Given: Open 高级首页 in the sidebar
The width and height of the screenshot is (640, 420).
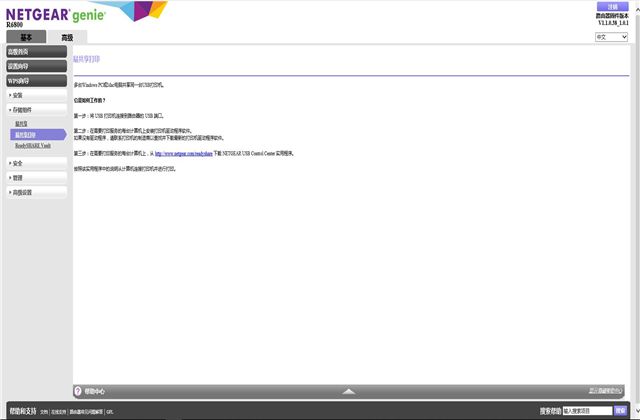Looking at the screenshot, I should [36, 51].
